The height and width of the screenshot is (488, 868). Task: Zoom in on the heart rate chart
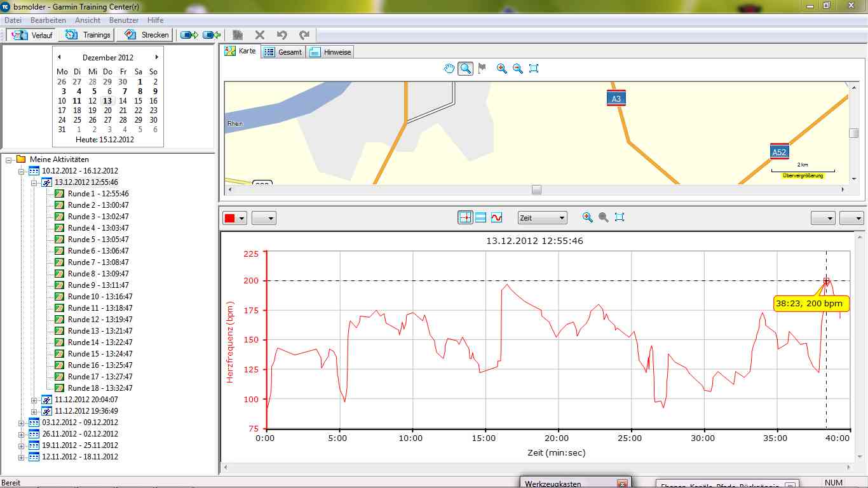(588, 217)
